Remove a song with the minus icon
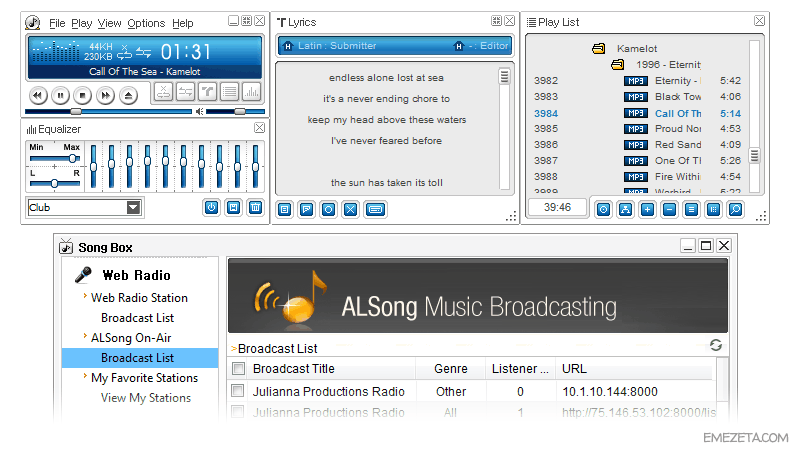This screenshot has width=800, height=450. tap(669, 209)
